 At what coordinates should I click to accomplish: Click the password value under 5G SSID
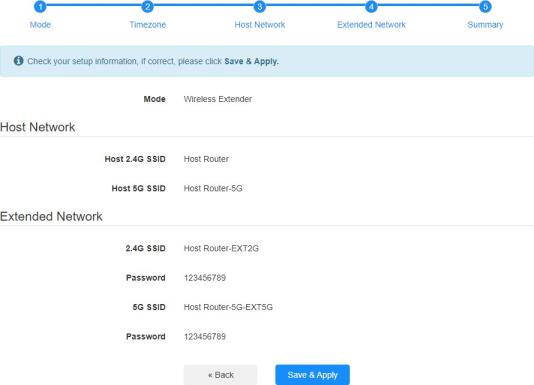(205, 336)
